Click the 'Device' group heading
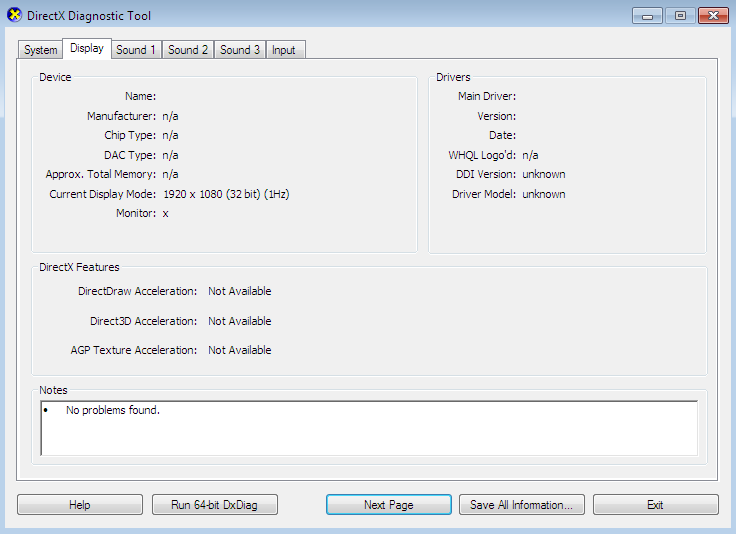The height and width of the screenshot is (534, 736). (x=55, y=77)
